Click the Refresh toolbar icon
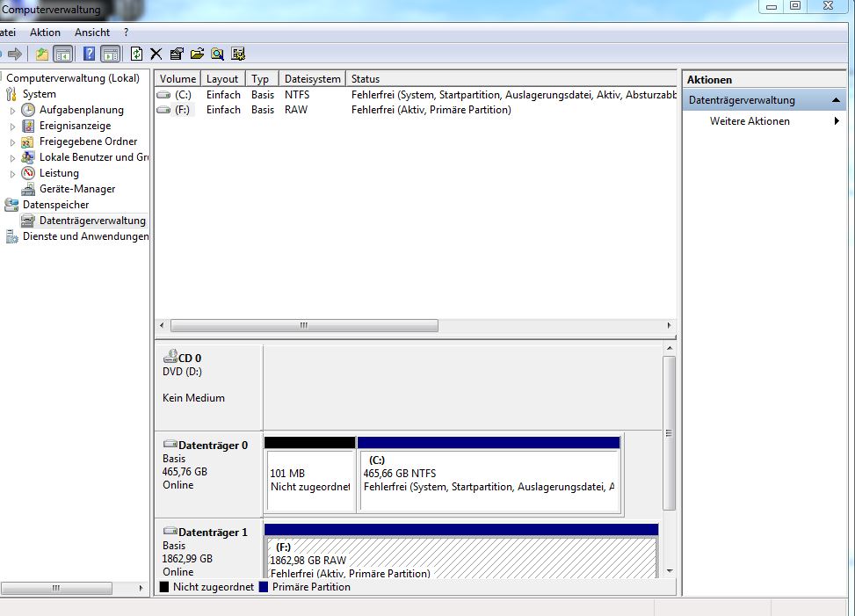 pyautogui.click(x=136, y=54)
